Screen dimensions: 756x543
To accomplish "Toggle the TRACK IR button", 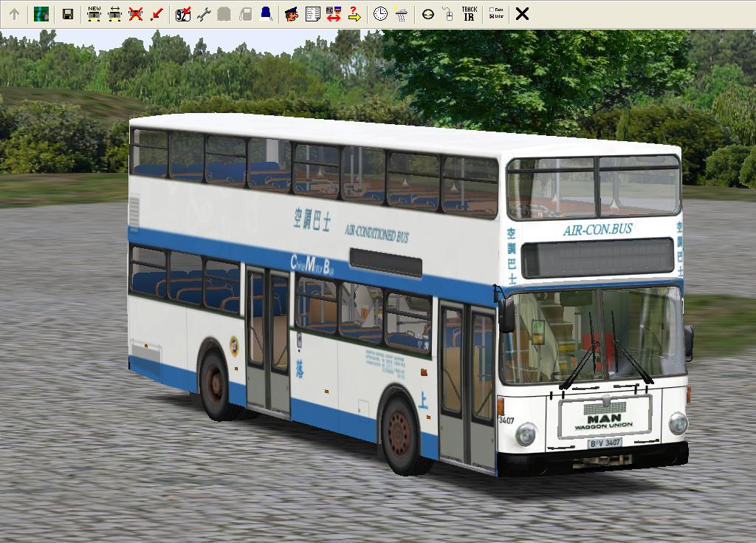I will tap(469, 13).
